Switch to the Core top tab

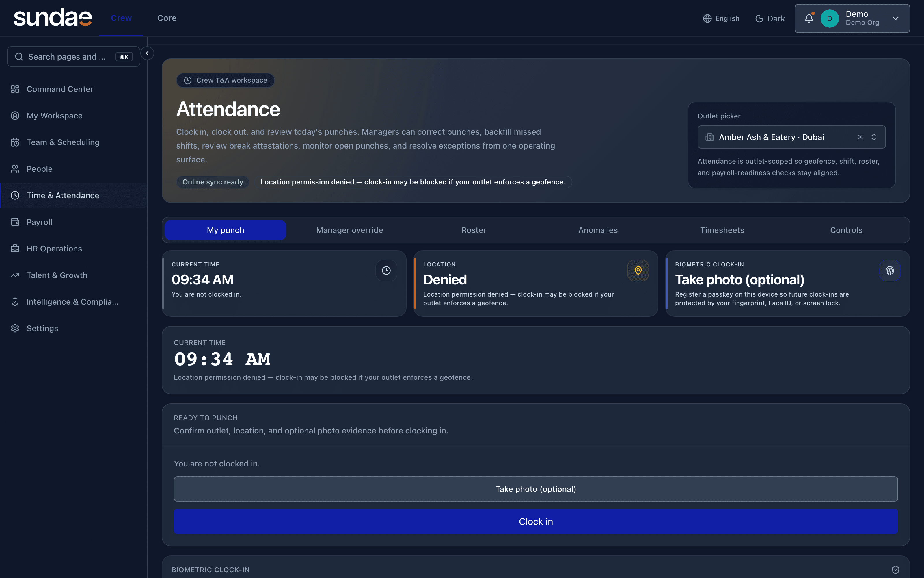[x=167, y=18]
